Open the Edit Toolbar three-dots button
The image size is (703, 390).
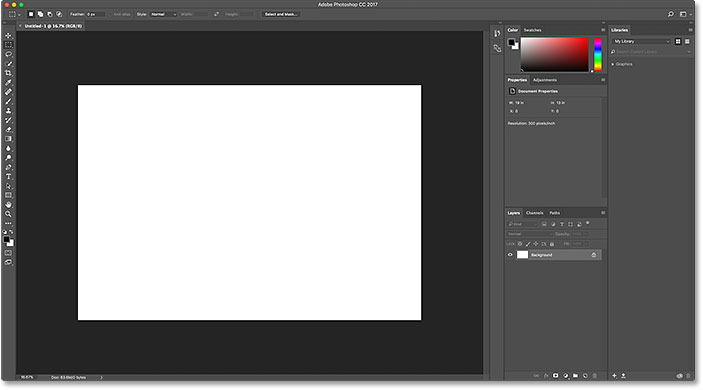[x=8, y=223]
